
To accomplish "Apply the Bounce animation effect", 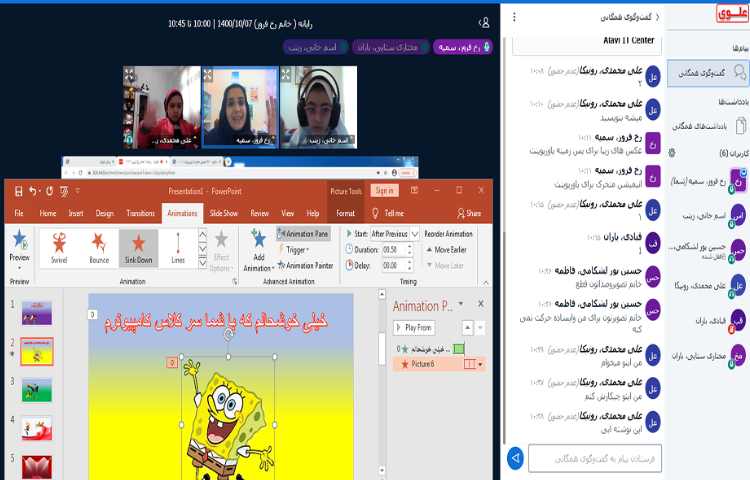I will (99, 248).
